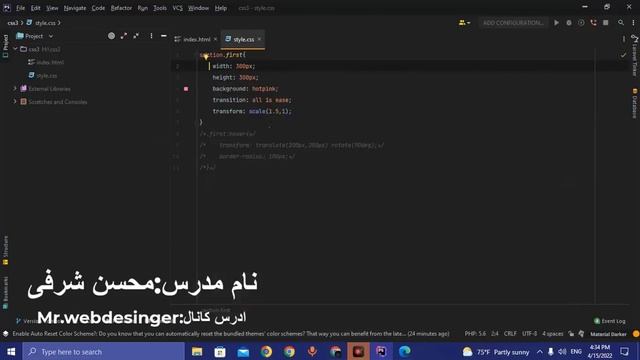Show hidden tray icons chevron
This screenshot has width=640, height=360.
click(540, 351)
